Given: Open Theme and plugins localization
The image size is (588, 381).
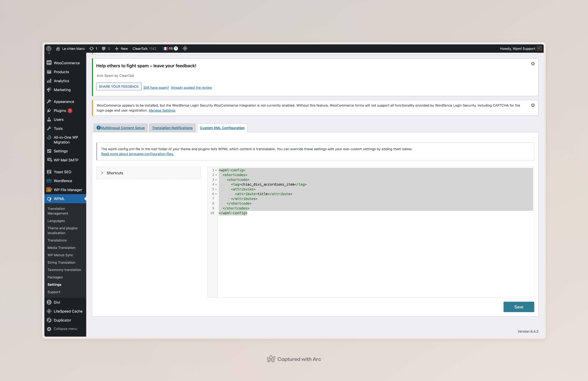Looking at the screenshot, I should click(x=63, y=230).
